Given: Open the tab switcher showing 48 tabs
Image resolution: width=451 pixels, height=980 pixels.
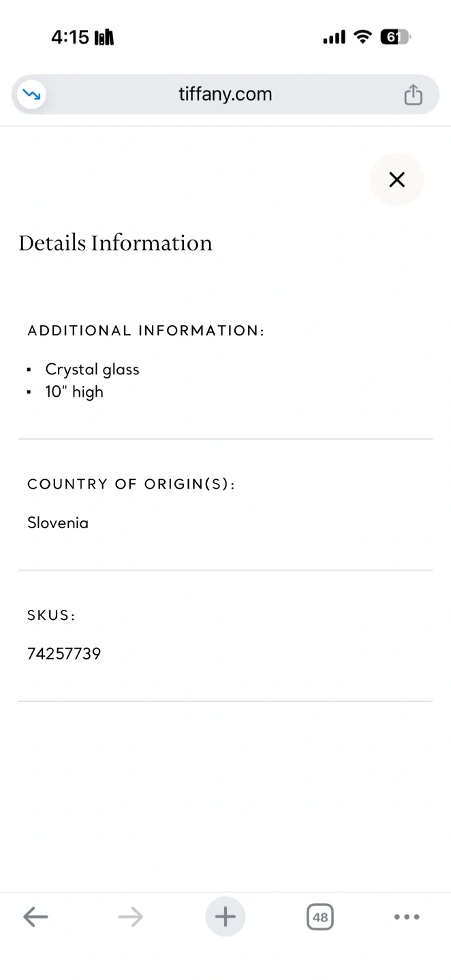Looking at the screenshot, I should [x=320, y=917].
